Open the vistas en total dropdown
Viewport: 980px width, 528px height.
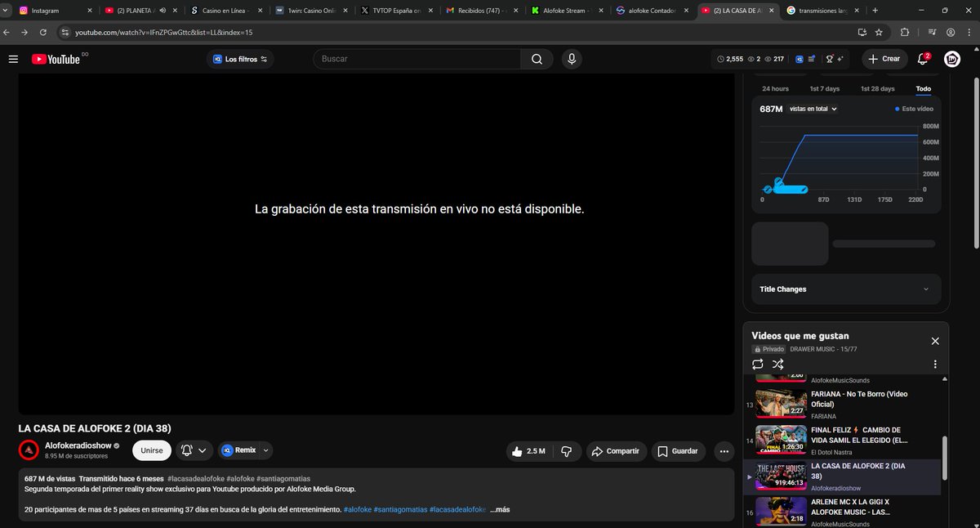813,109
